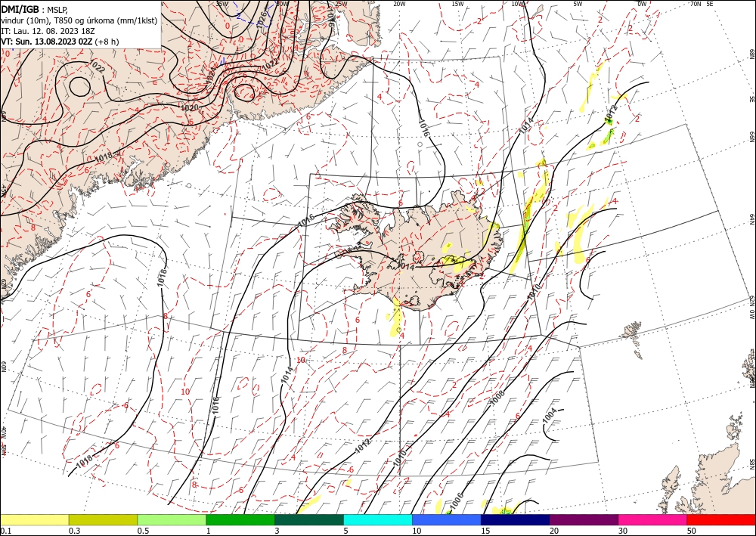Pick the cyan 5–10 mm legend swatch
756x536 pixels.
point(378,519)
